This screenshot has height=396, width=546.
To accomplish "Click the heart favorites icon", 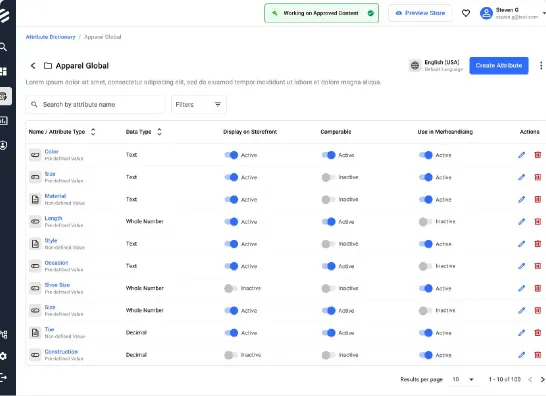I will [x=466, y=13].
